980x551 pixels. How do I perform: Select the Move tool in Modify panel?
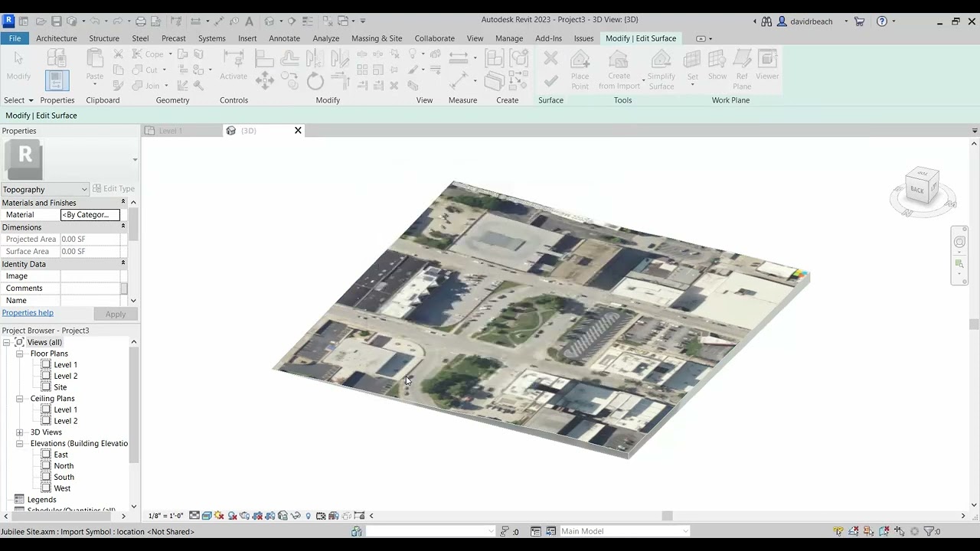265,80
